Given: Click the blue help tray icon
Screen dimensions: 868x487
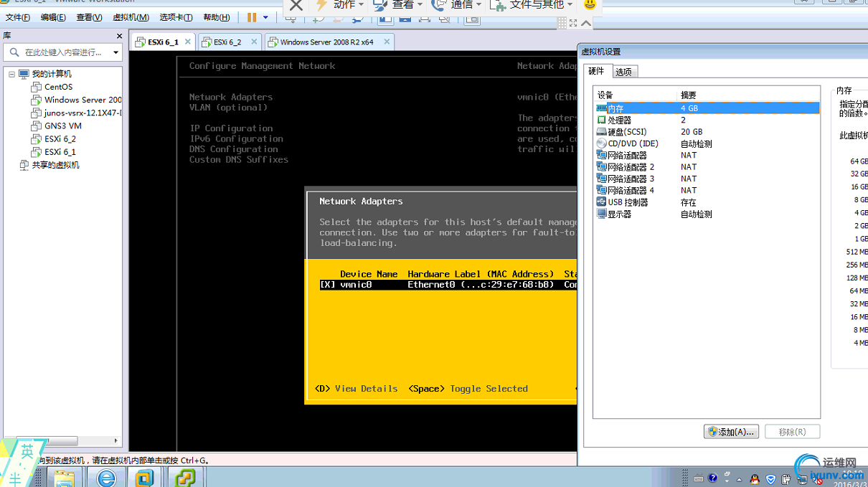Looking at the screenshot, I should tap(712, 478).
